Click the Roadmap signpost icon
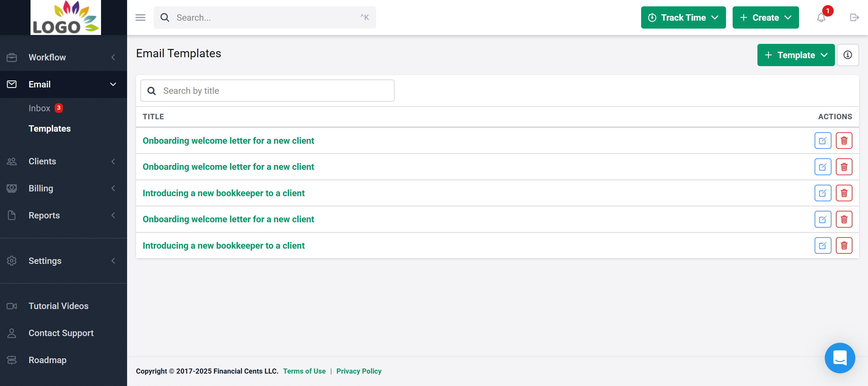868x386 pixels. click(x=12, y=360)
